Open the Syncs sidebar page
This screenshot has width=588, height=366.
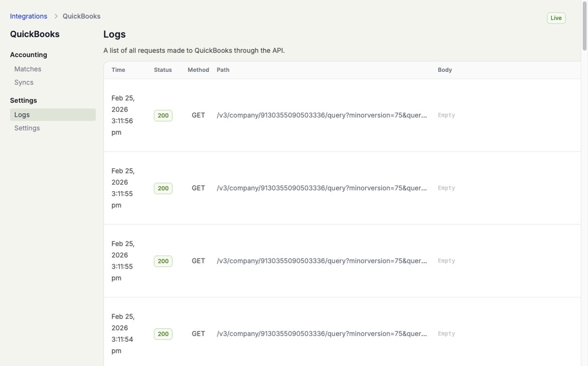click(x=24, y=82)
